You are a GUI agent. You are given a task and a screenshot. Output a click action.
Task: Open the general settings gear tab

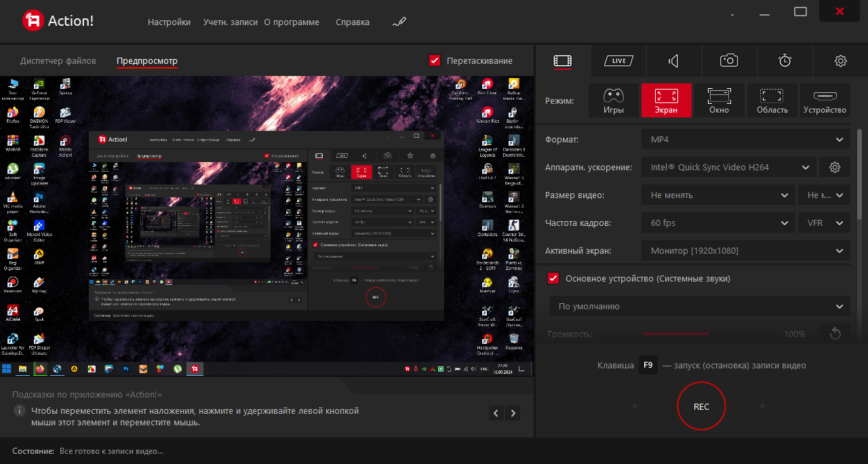pos(840,61)
